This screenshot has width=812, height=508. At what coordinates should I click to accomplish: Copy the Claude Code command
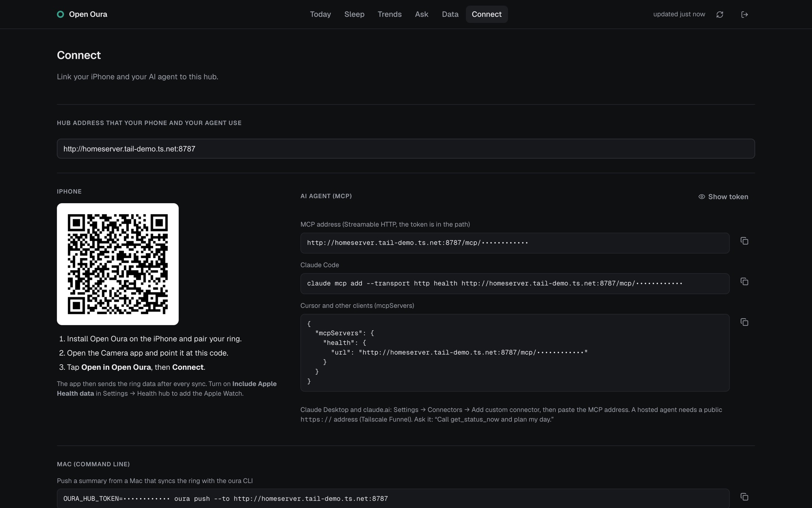click(x=744, y=282)
